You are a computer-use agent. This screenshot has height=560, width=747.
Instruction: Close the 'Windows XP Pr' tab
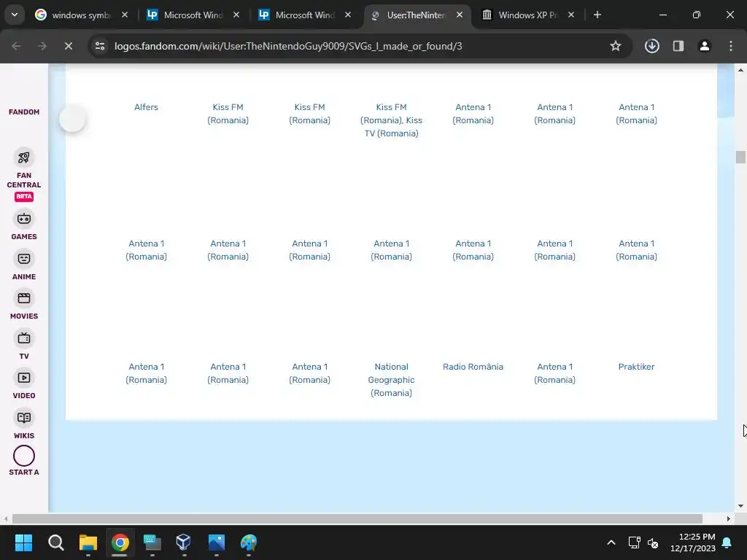tap(571, 15)
